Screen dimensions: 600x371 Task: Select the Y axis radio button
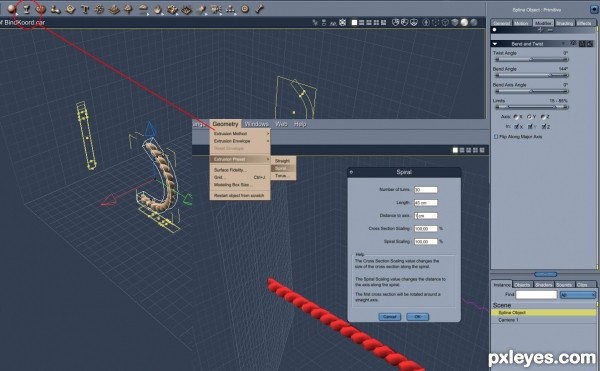(529, 117)
